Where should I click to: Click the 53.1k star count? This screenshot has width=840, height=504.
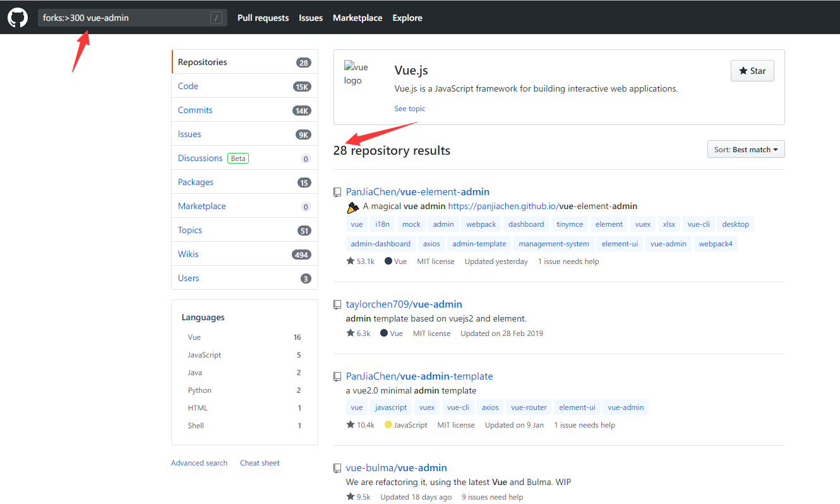pyautogui.click(x=360, y=261)
